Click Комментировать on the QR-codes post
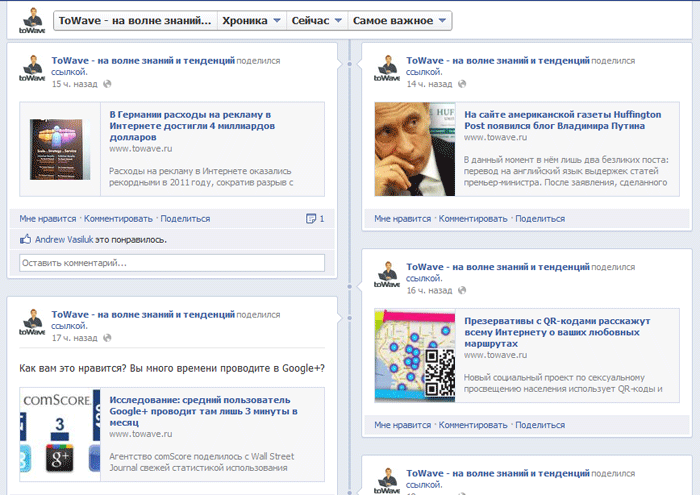This screenshot has width=700, height=495. click(473, 425)
